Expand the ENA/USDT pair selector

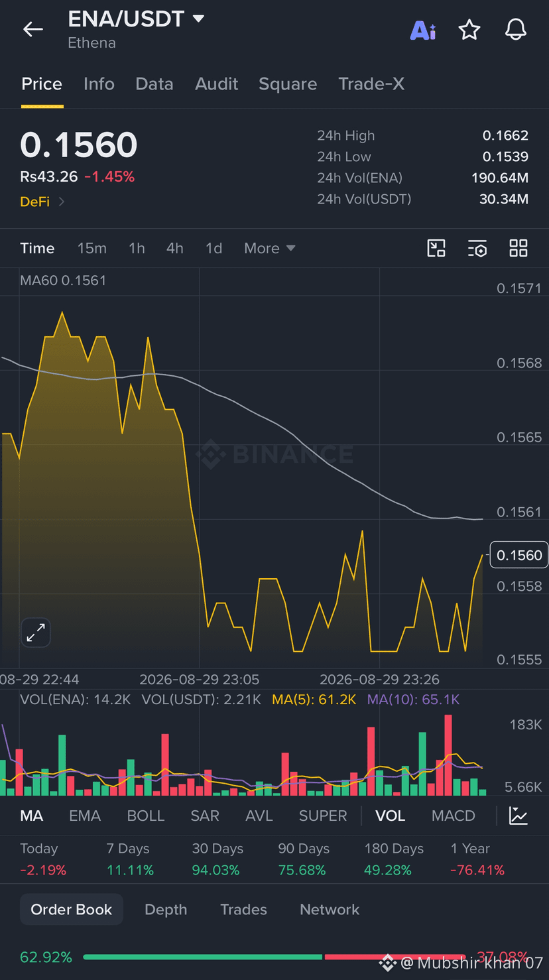tap(137, 19)
